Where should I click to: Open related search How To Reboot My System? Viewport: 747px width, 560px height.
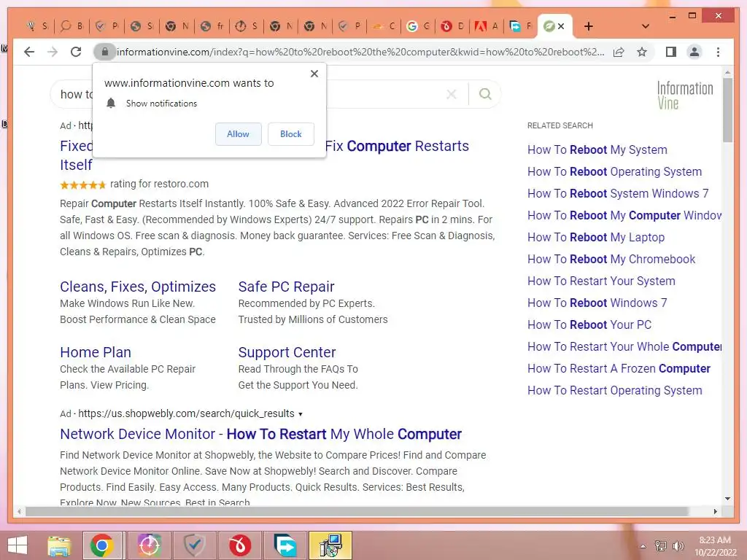[597, 149]
